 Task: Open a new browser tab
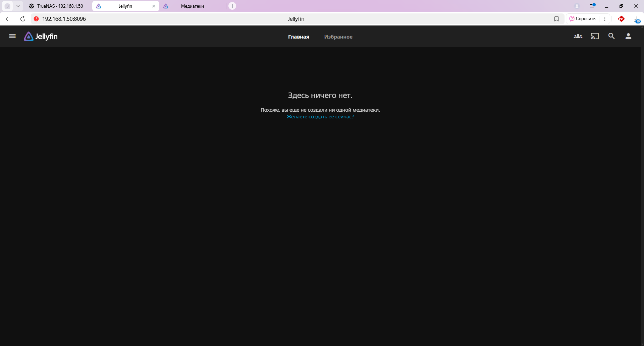(x=232, y=6)
